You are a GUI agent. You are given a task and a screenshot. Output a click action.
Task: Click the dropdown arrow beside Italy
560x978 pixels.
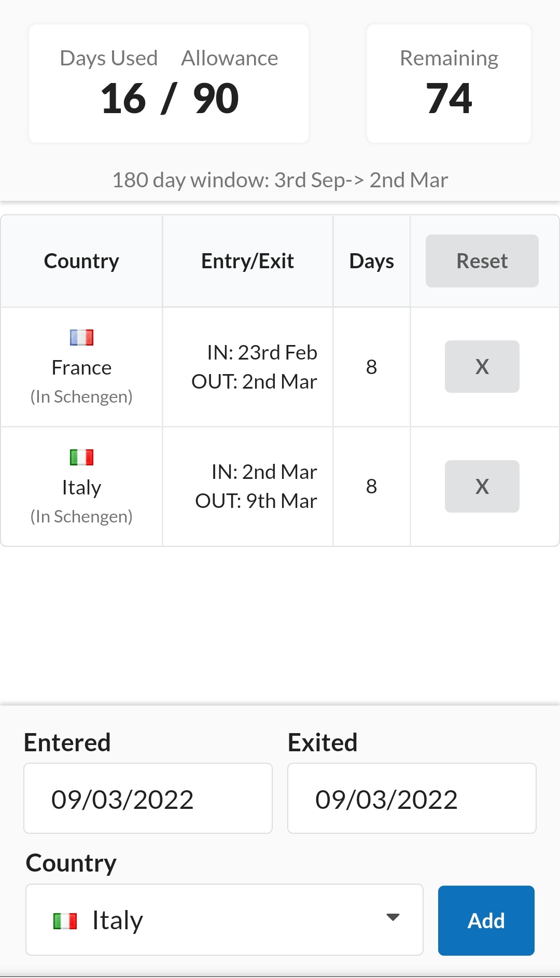click(x=393, y=917)
